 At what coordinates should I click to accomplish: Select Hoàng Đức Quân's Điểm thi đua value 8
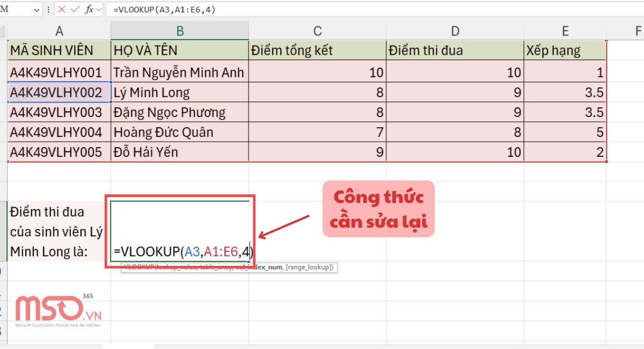point(455,132)
